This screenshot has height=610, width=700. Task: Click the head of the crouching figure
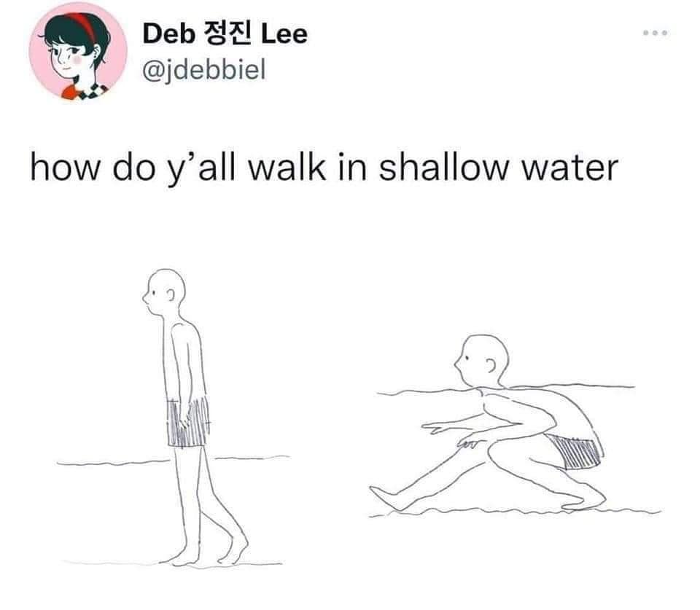point(482,361)
